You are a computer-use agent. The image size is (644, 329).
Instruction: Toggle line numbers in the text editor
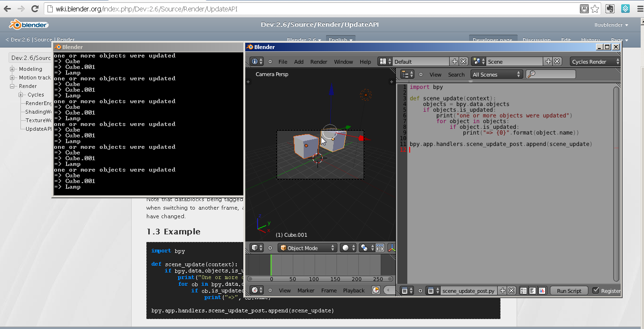523,290
